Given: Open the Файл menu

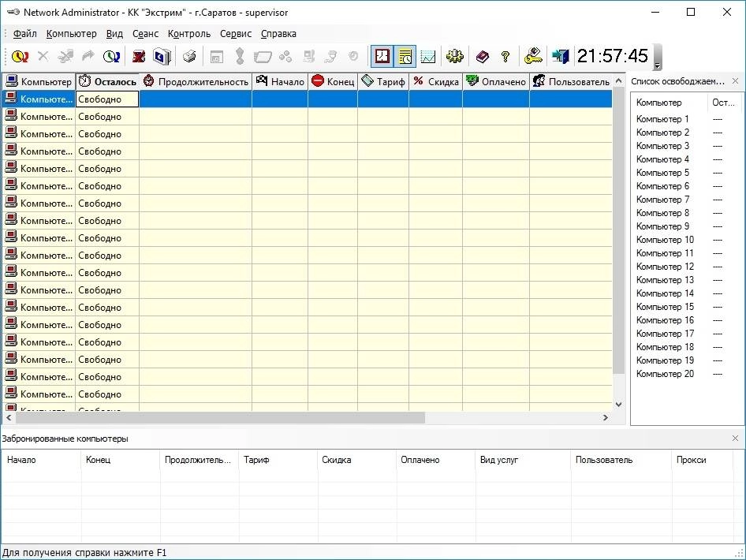Looking at the screenshot, I should [x=24, y=34].
